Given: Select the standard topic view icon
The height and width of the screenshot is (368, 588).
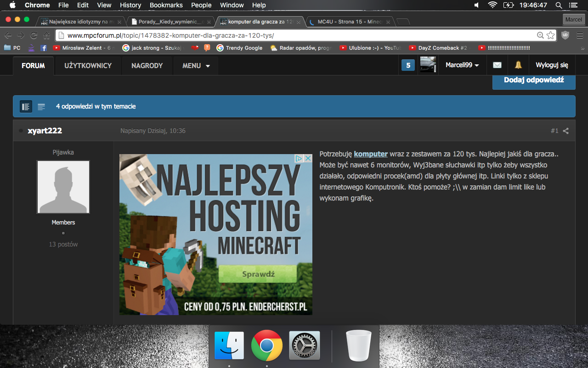Looking at the screenshot, I should (x=26, y=107).
